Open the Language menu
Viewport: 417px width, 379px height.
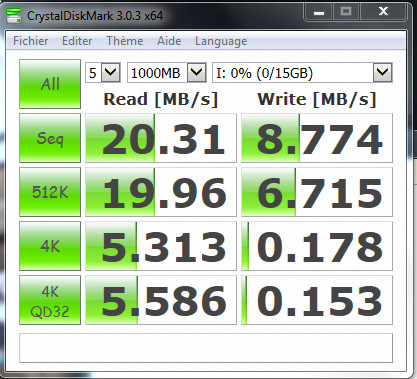point(221,41)
